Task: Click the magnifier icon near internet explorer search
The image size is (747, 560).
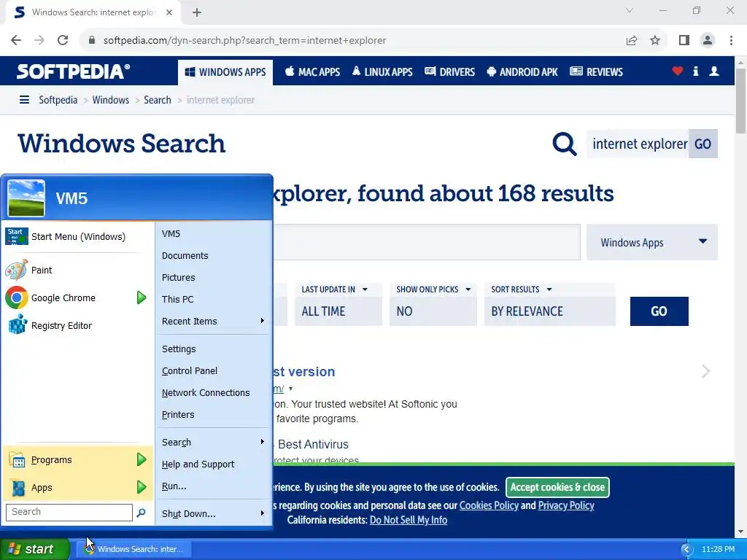Action: tap(565, 144)
